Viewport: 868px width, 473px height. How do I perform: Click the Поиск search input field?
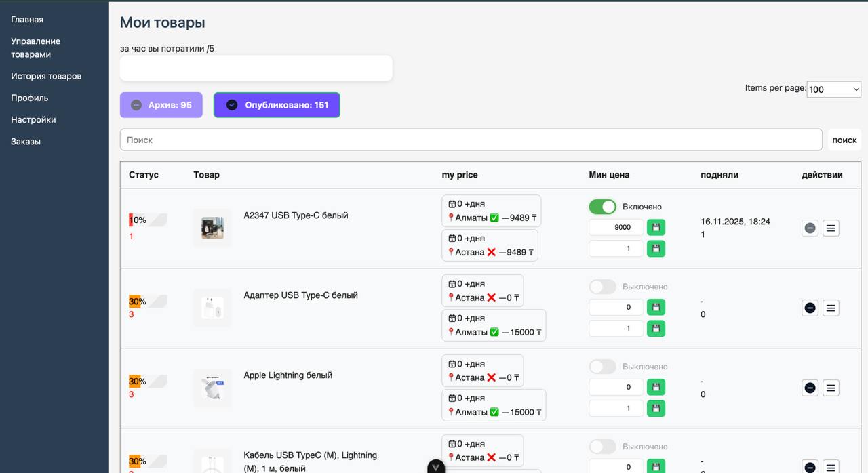coord(471,140)
